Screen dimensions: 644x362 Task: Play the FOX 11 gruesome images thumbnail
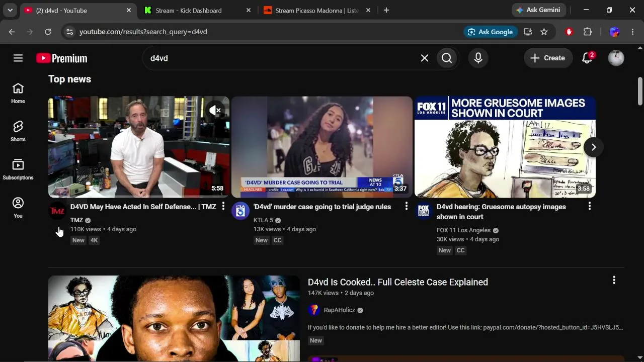(x=505, y=147)
